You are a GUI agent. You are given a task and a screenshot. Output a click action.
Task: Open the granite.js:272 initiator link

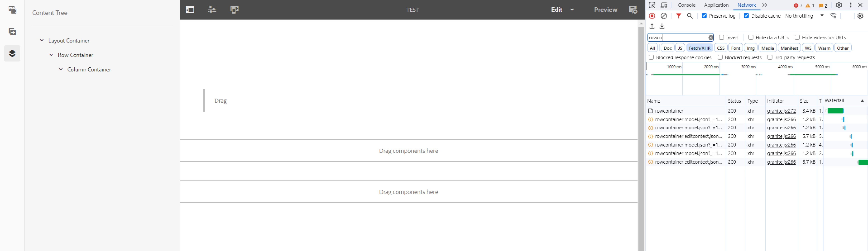(x=781, y=111)
